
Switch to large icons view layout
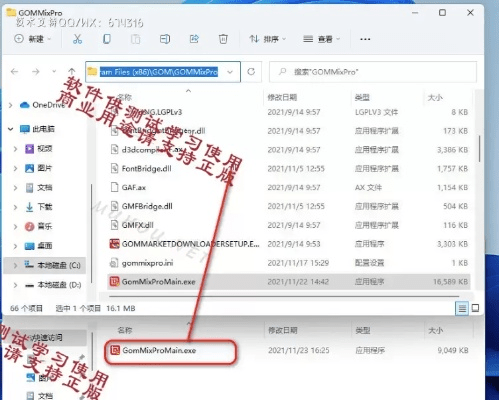click(x=476, y=308)
